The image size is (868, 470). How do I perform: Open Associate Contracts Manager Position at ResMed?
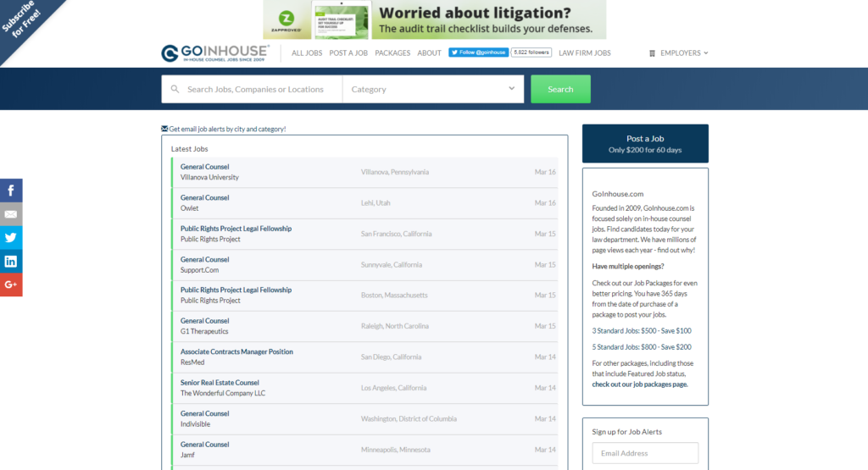[364, 357]
